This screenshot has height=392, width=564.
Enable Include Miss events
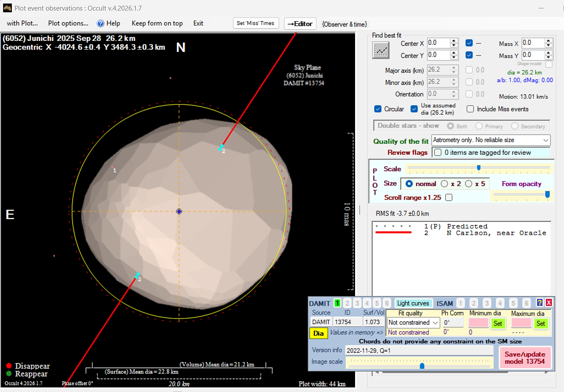pyautogui.click(x=470, y=109)
